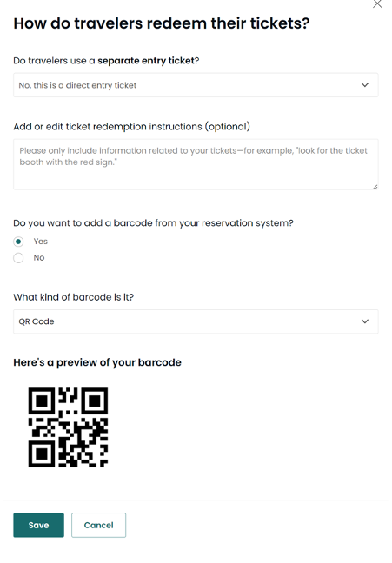
Task: Click the 'separate entry ticket' question label
Action: click(106, 61)
